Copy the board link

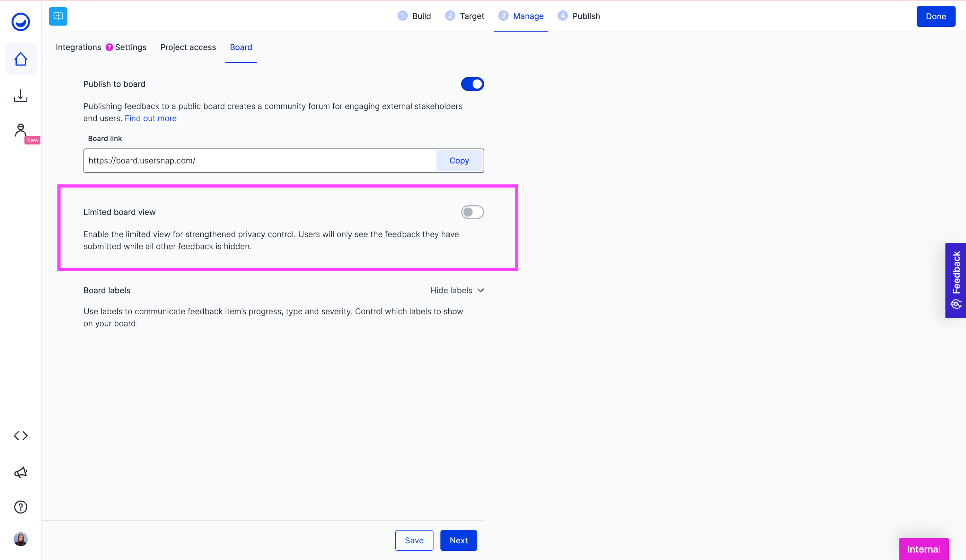459,161
